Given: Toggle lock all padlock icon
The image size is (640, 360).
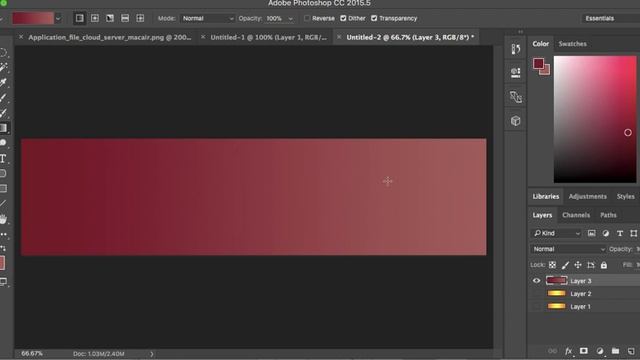Looking at the screenshot, I should (x=604, y=265).
